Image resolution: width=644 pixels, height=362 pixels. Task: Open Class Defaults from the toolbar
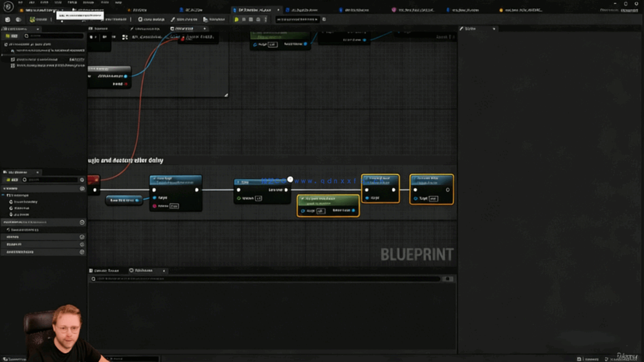(184, 19)
